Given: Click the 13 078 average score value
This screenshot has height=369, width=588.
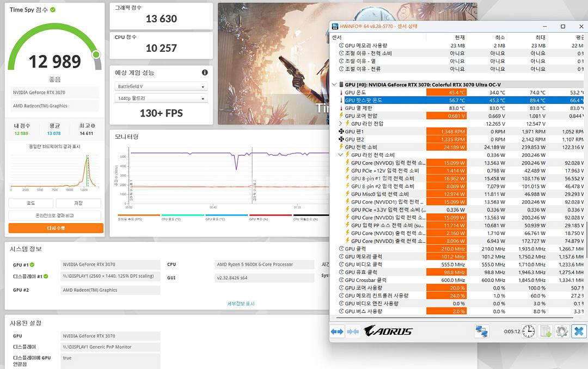Looking at the screenshot, I should click(x=54, y=133).
